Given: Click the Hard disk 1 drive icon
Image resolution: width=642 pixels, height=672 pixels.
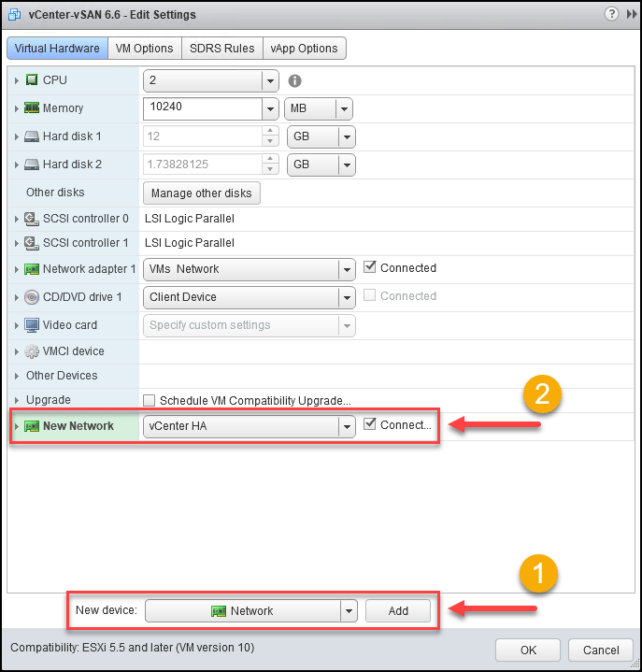Looking at the screenshot, I should point(32,136).
